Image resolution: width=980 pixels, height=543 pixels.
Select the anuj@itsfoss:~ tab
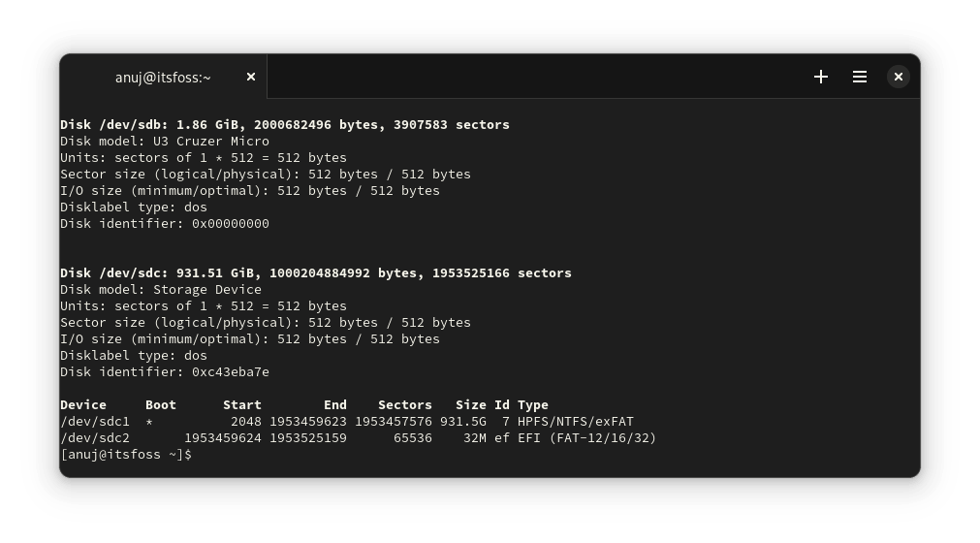click(x=163, y=77)
